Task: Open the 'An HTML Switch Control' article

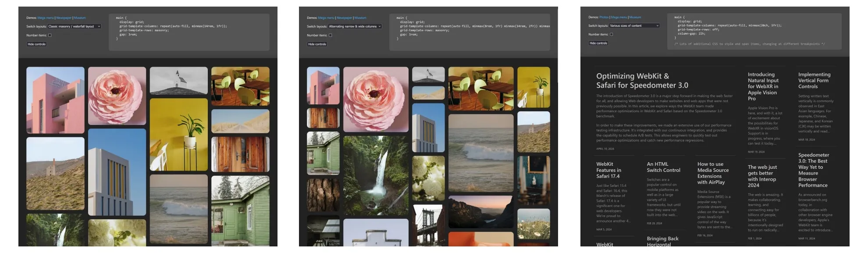Action: pos(663,167)
